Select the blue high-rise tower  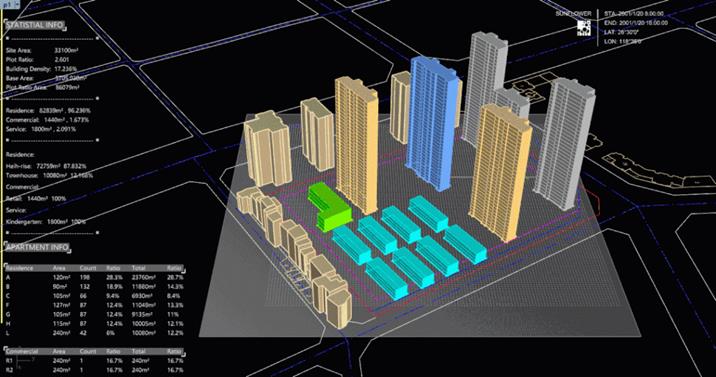pyautogui.click(x=431, y=122)
